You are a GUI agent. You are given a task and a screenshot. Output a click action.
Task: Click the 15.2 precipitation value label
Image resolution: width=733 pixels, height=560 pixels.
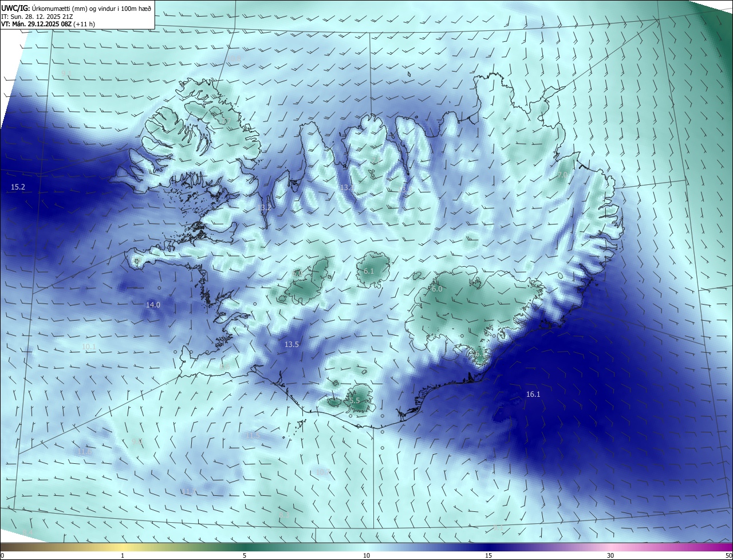point(18,187)
